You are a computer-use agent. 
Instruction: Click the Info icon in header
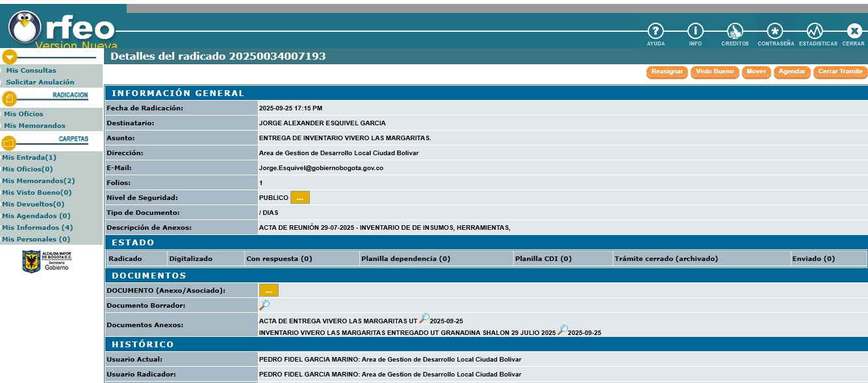click(x=695, y=31)
